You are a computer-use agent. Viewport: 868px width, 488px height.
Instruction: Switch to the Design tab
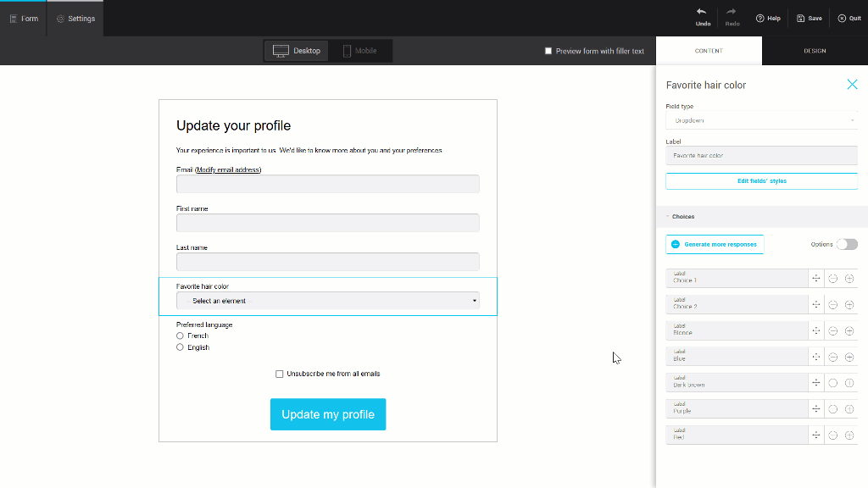coord(814,51)
